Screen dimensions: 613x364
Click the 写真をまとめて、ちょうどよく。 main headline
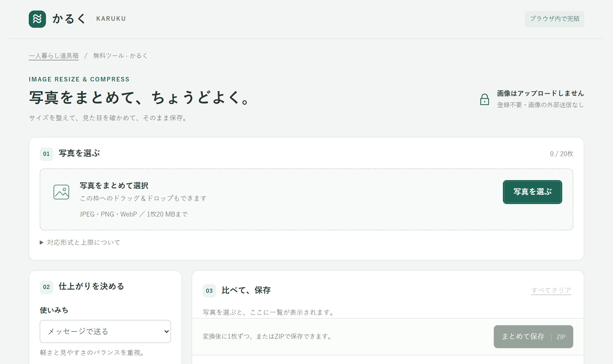[x=140, y=97]
